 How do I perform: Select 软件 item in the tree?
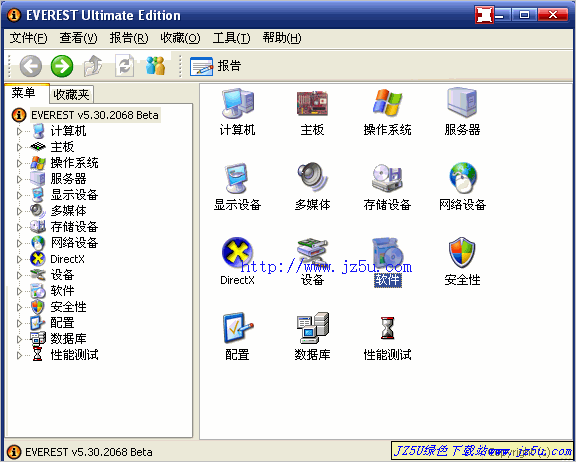[x=62, y=291]
